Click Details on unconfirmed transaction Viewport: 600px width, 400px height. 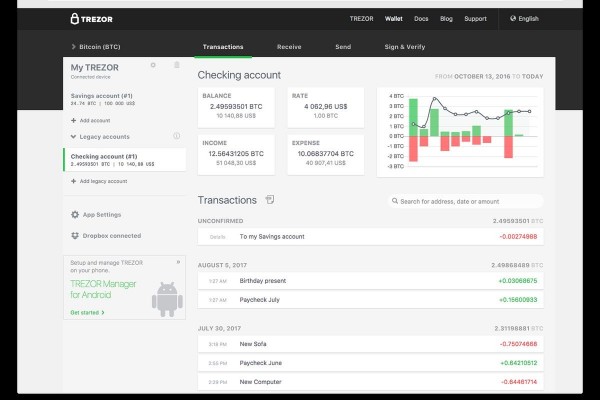coord(217,237)
